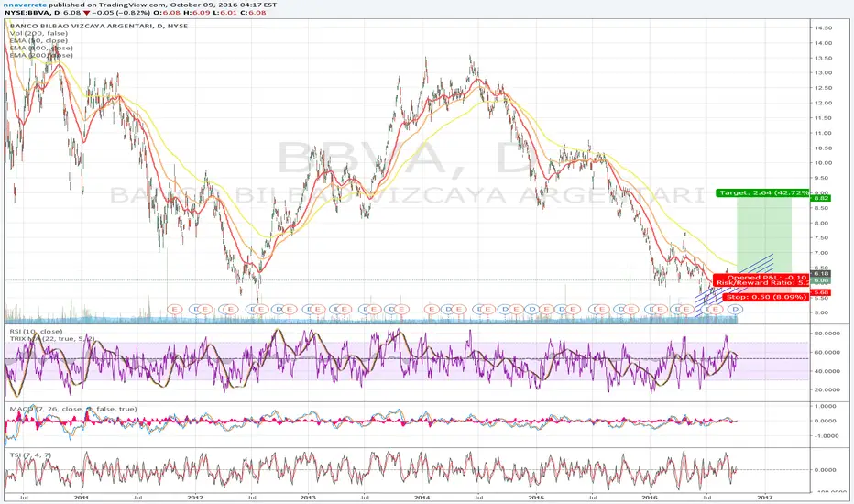
Task: Click the 40.0000 RSI axis value
Action: tap(827, 371)
